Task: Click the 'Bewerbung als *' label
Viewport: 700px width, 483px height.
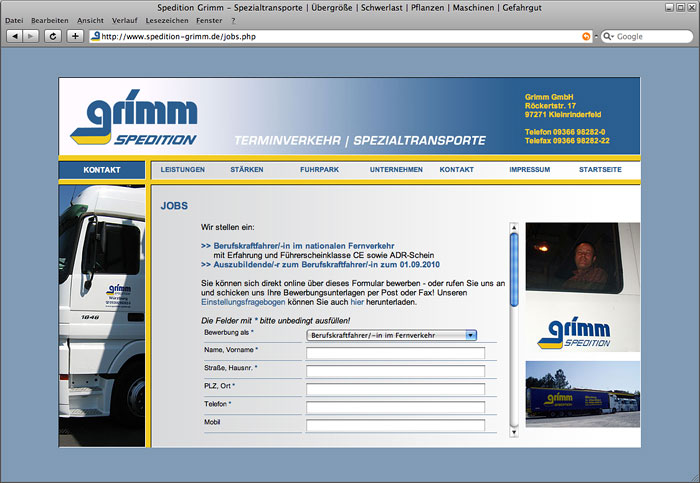Action: tap(229, 333)
